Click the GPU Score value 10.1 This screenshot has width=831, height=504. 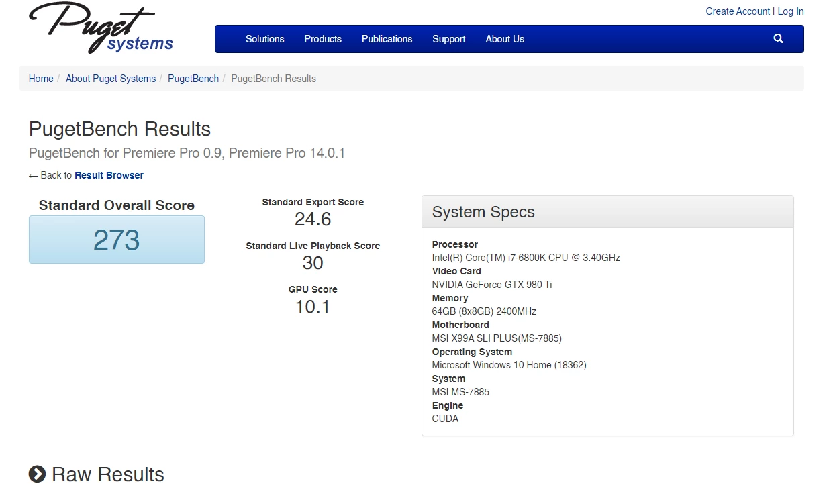click(x=313, y=307)
